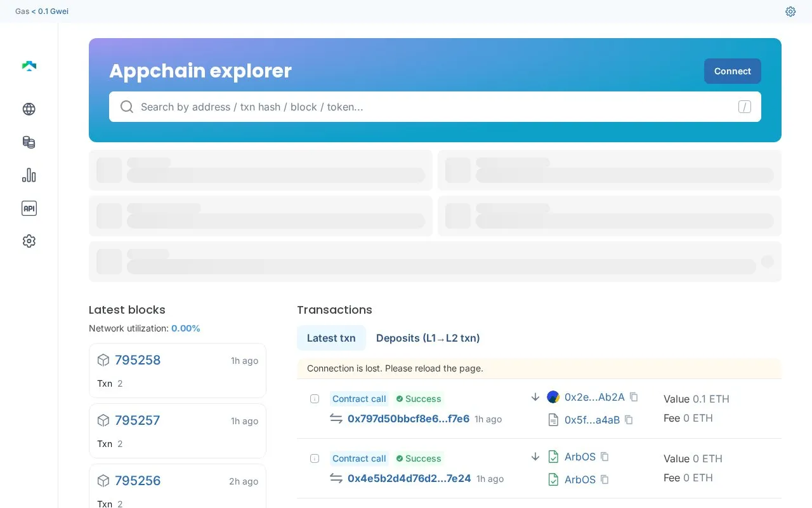
Task: Copy the second ArbOS address
Action: (605, 479)
